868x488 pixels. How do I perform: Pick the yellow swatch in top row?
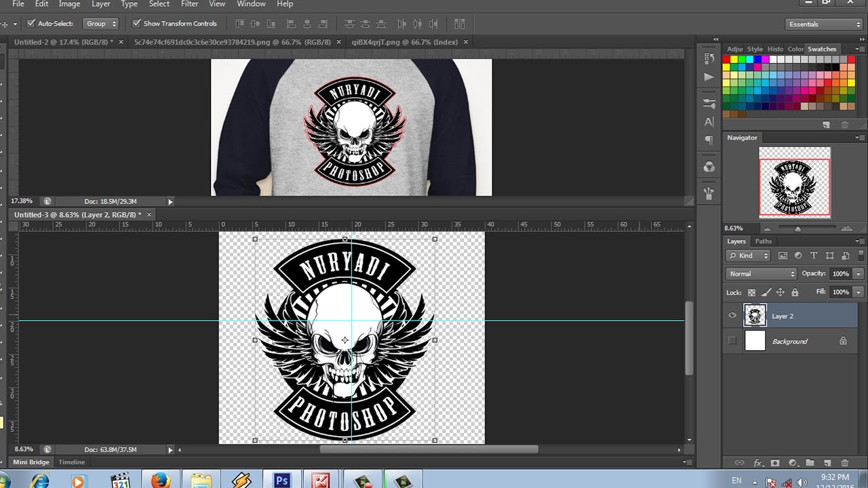coord(734,60)
